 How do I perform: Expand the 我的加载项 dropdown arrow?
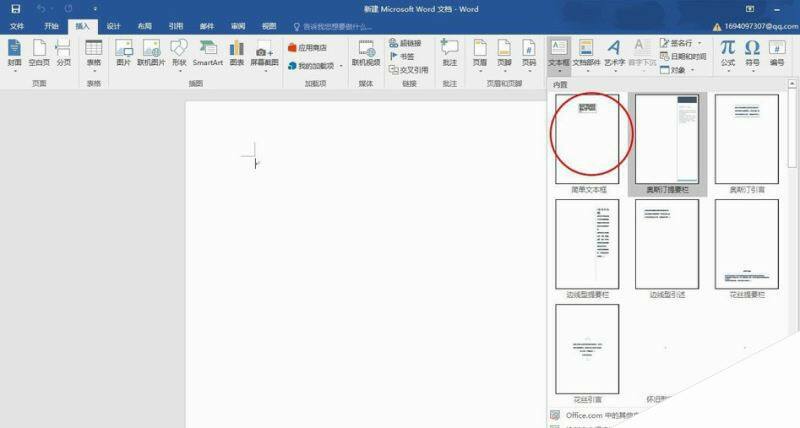coord(341,66)
